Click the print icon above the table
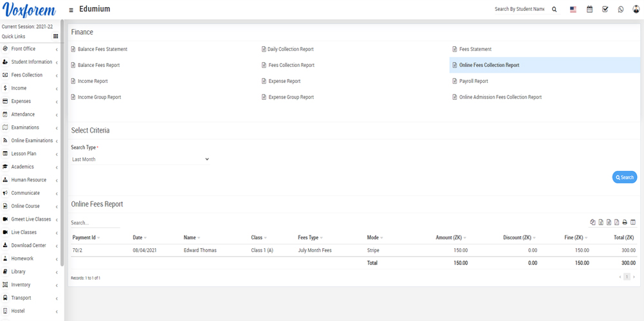644x321 pixels. pyautogui.click(x=625, y=223)
